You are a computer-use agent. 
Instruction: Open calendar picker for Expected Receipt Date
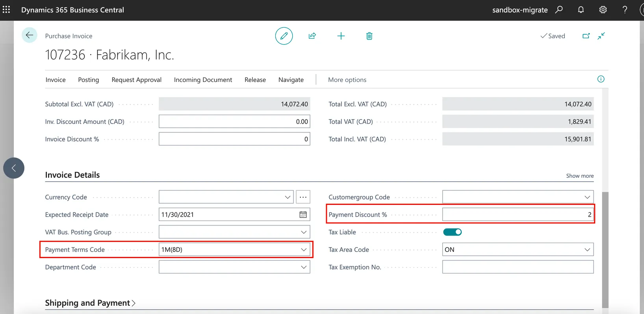[x=303, y=215]
